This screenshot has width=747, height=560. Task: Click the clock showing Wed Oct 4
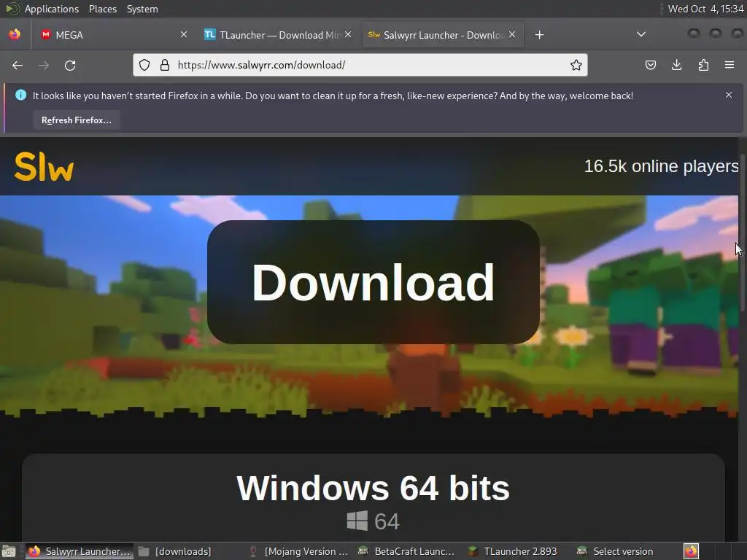pos(705,9)
